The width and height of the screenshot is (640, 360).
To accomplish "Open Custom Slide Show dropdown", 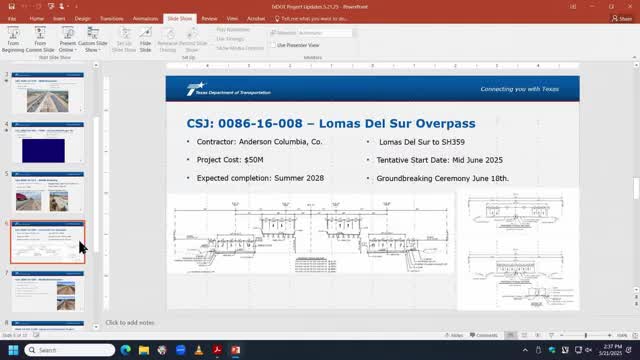I will (x=93, y=40).
